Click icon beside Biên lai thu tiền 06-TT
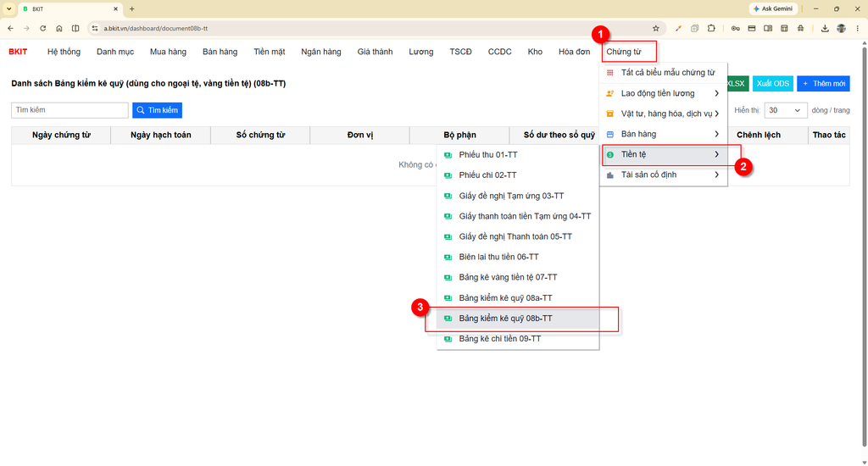868x466 pixels. pos(448,258)
